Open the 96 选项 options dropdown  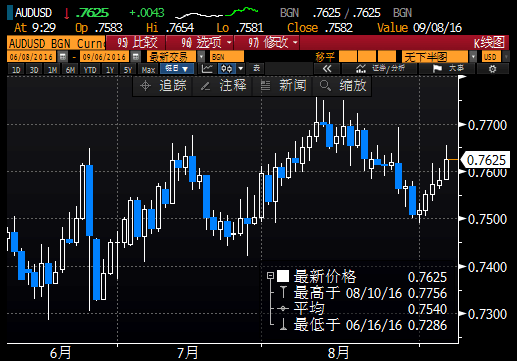pos(199,42)
